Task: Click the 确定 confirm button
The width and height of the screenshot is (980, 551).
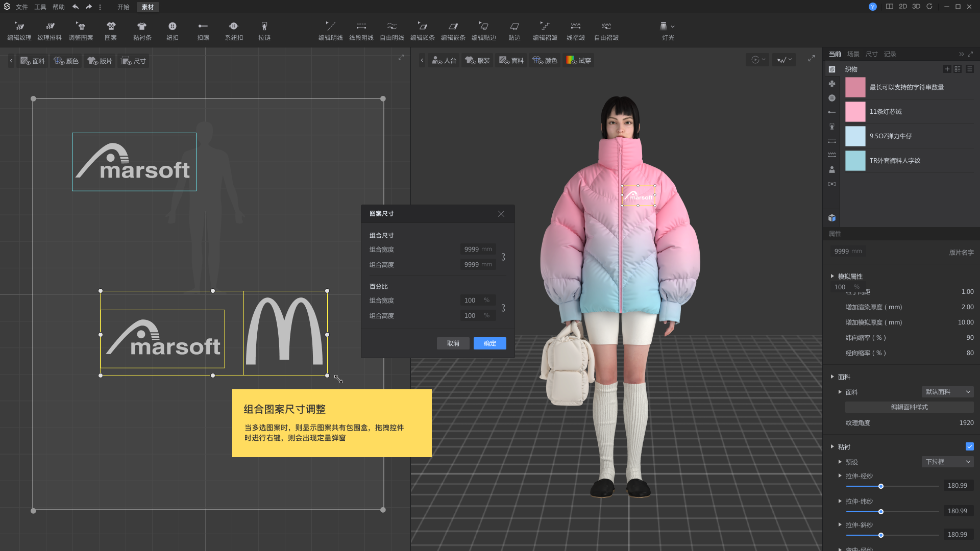Action: (489, 343)
